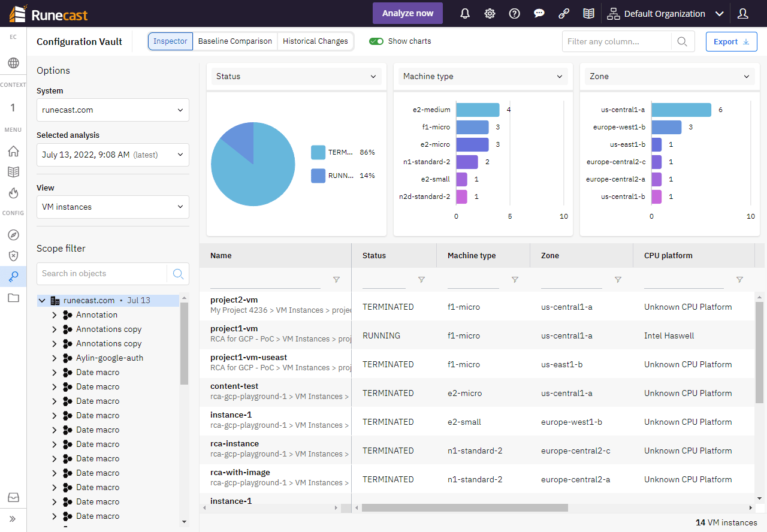This screenshot has height=532, width=767.
Task: Open the Default Organization dropdown
Action: (x=665, y=14)
